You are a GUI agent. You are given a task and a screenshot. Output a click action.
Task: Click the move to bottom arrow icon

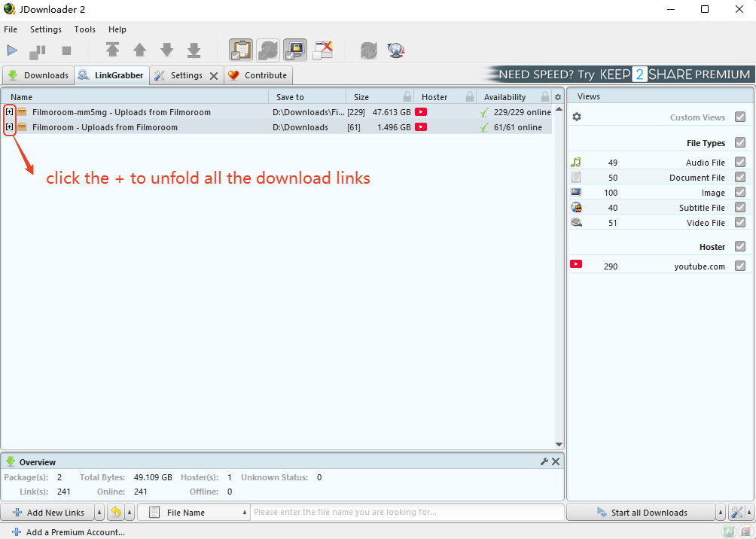pos(194,50)
